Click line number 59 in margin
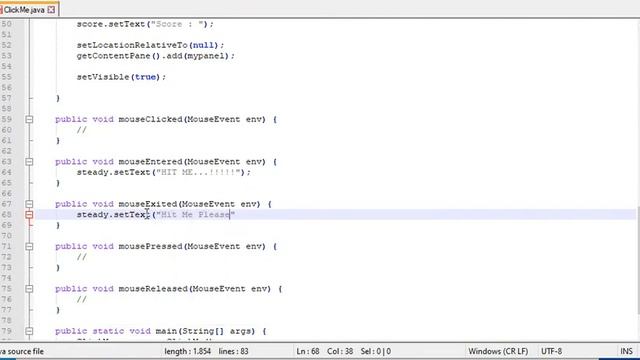Image resolution: width=640 pixels, height=360 pixels. 7,119
